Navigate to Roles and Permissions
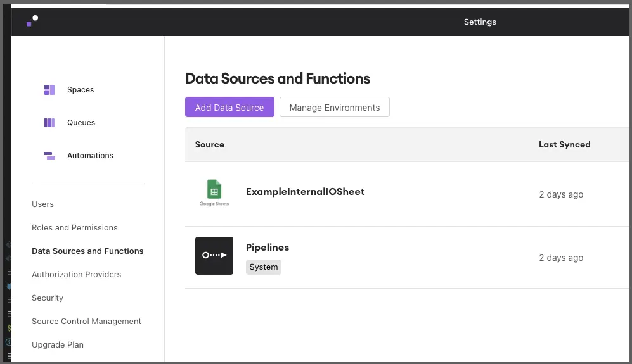This screenshot has height=364, width=632. (x=75, y=228)
